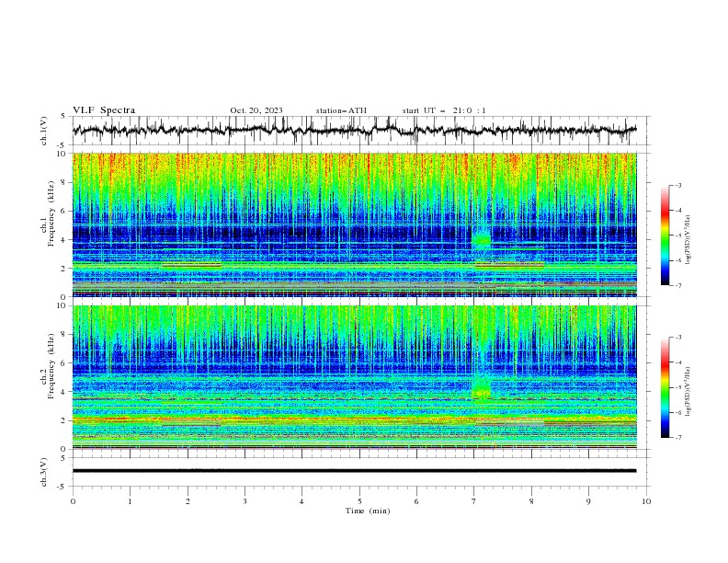
Task: Click the ch.1 'Frequency (kHz)' axis label
Action: click(x=51, y=213)
